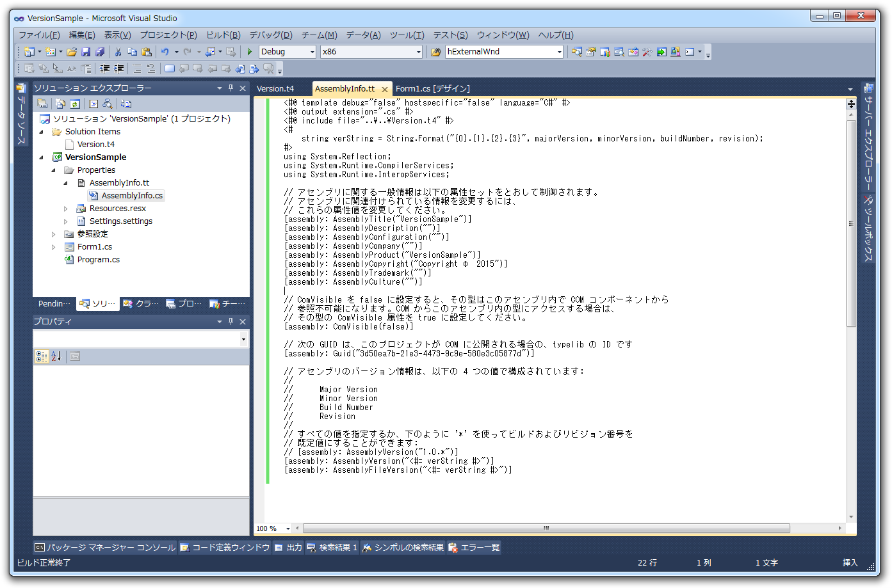The image size is (892, 588).
Task: Switch to the Version.t4 tab
Action: (x=275, y=89)
